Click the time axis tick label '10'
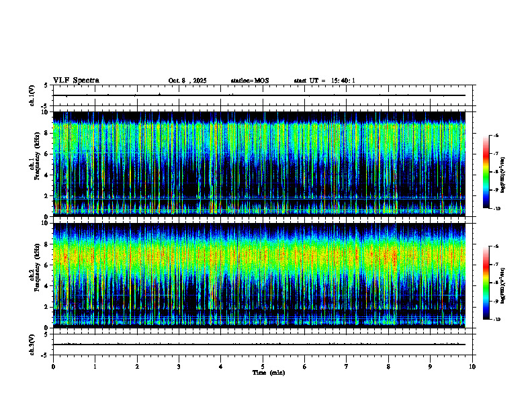532x411 pixels. tap(472, 367)
